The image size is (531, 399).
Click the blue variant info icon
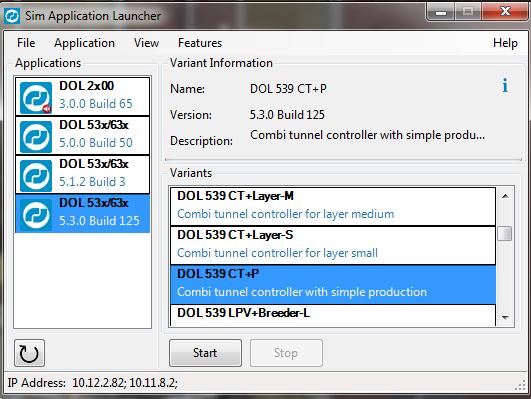click(x=505, y=85)
